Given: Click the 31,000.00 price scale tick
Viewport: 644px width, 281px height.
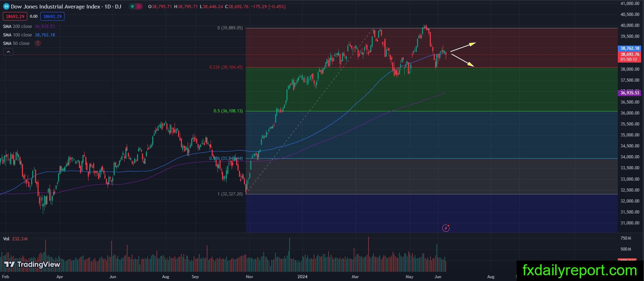Looking at the screenshot, I should point(630,223).
